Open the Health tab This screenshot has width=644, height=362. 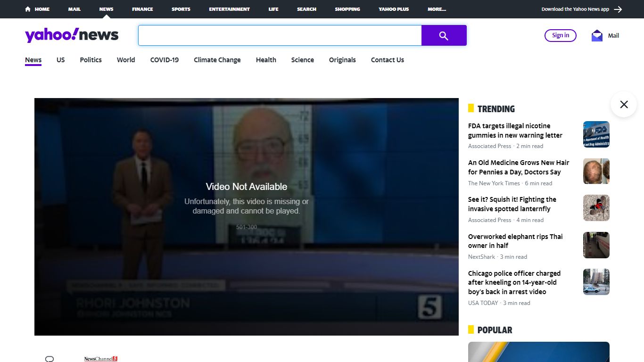coord(266,60)
